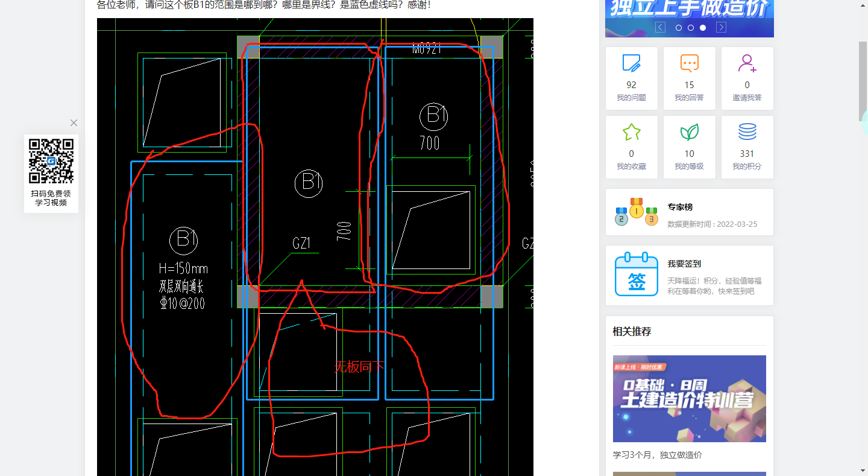This screenshot has height=476, width=868.
Task: Open 我的问题 link
Action: pyautogui.click(x=631, y=98)
